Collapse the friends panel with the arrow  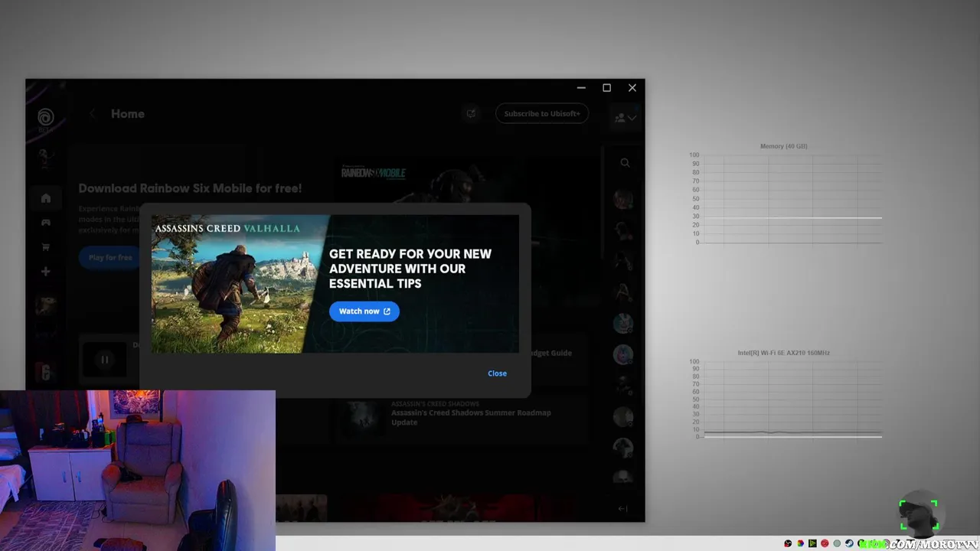(622, 508)
